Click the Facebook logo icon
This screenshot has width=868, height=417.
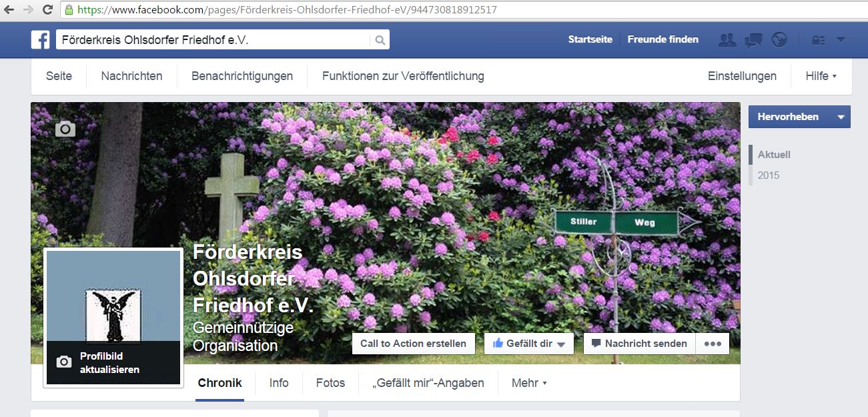pos(41,40)
